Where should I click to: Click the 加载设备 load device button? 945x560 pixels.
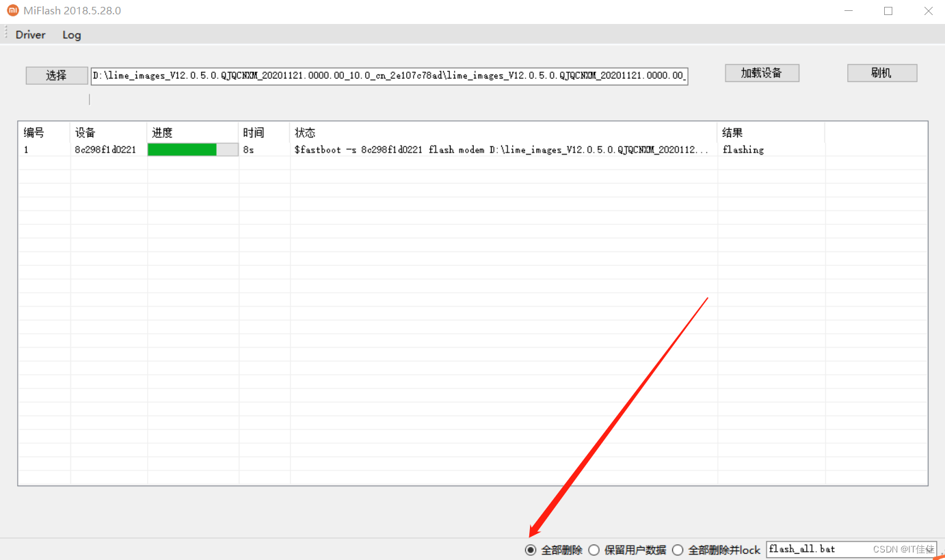click(x=762, y=73)
